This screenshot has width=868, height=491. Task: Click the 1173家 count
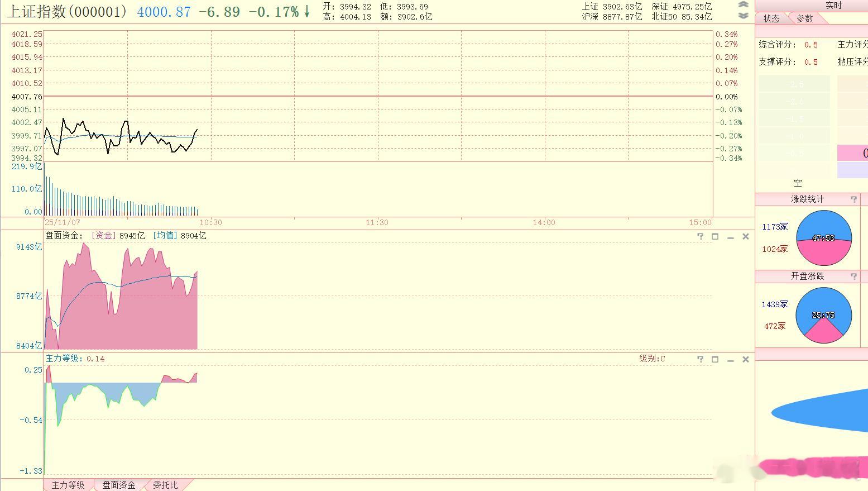775,227
